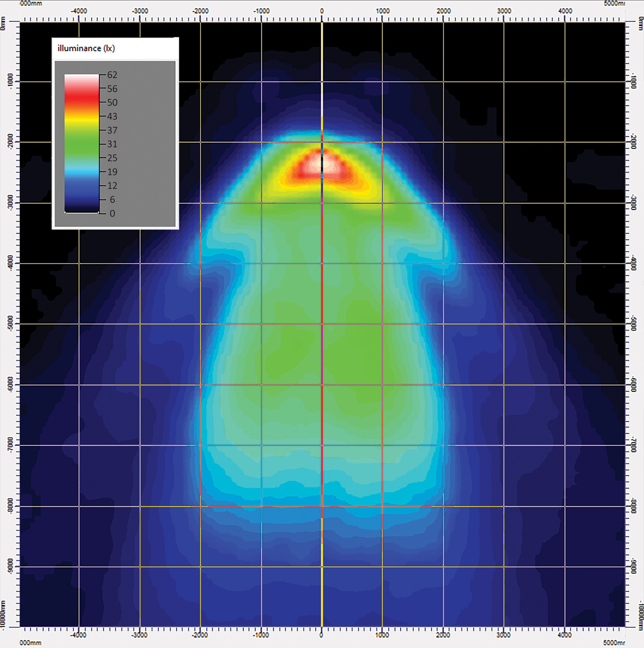Click the lower-limit handle at the color bar bottom
This screenshot has width=644, height=648.
tap(82, 213)
